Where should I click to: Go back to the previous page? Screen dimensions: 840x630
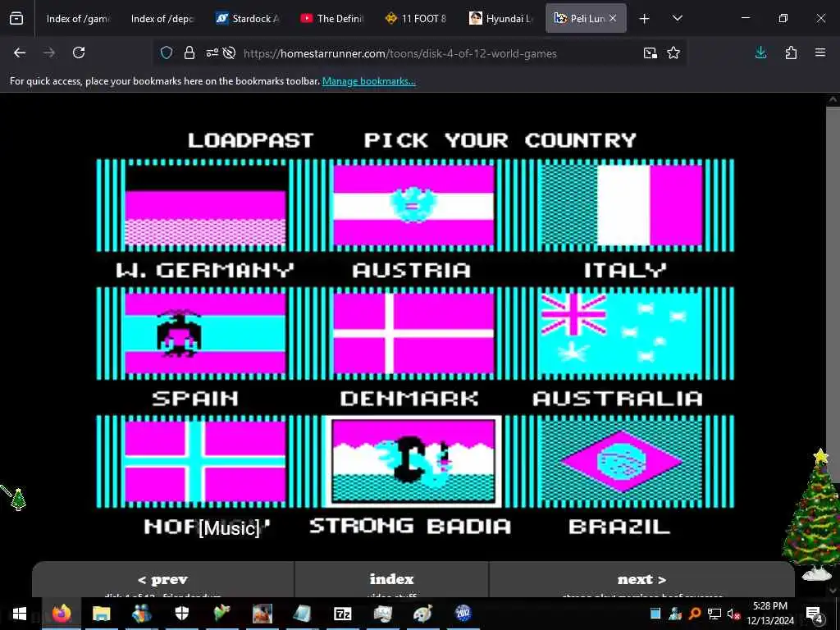tap(20, 52)
